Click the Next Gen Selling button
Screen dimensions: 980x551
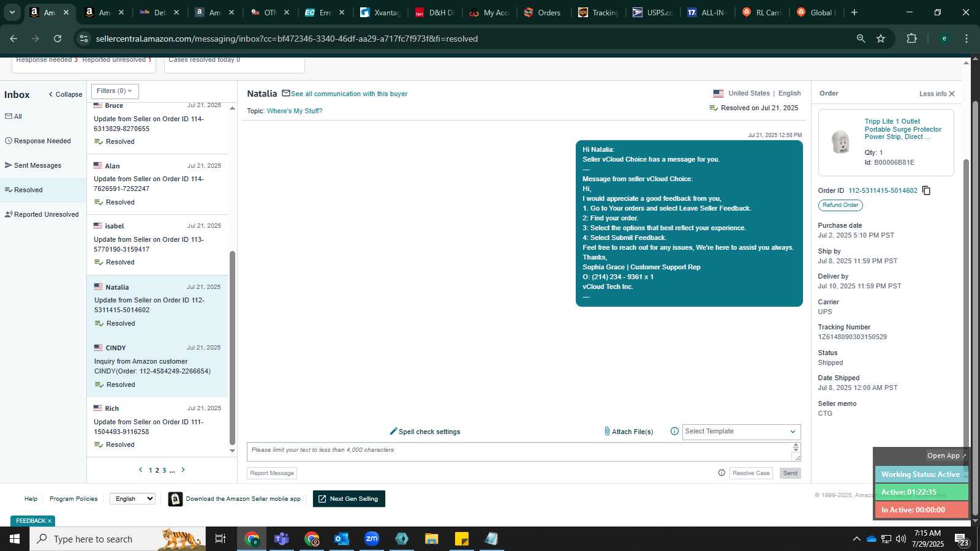[349, 499]
